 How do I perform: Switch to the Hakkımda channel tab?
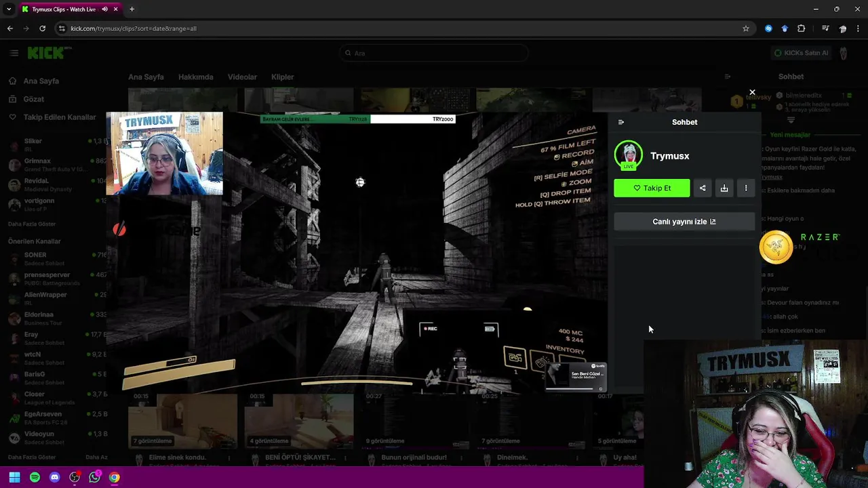[x=195, y=77]
